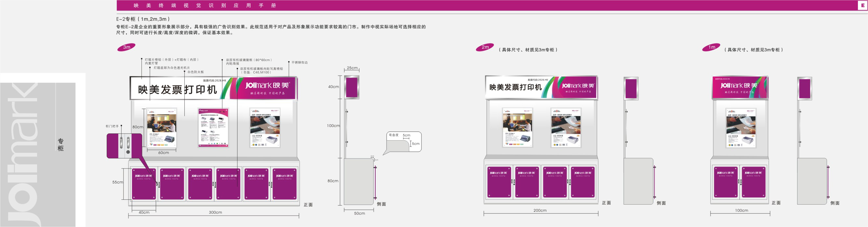Image resolution: width=868 pixels, height=227 pixels.
Task: Open the FP-530K+ poster on the 3m cabinet
Action: pos(162,128)
